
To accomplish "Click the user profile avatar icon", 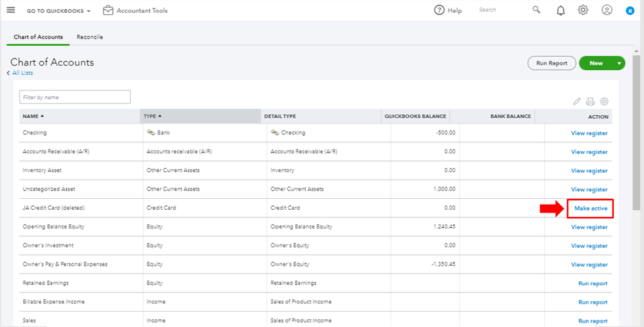I will pyautogui.click(x=607, y=10).
